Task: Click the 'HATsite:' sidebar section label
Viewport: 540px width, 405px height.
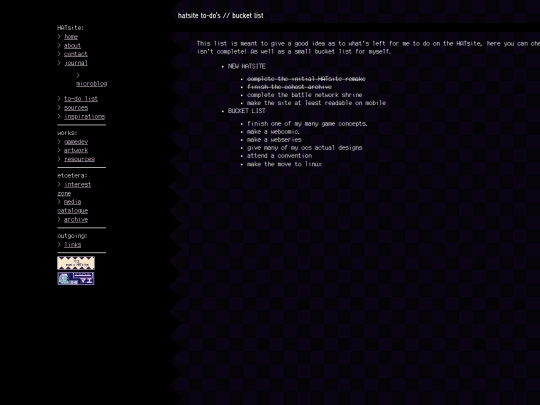Action: [71, 28]
